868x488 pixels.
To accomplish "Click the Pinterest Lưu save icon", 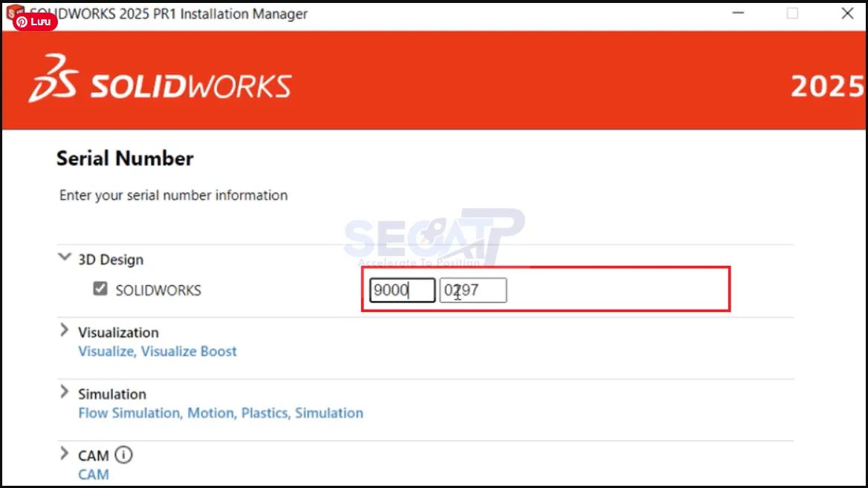I will pos(33,22).
